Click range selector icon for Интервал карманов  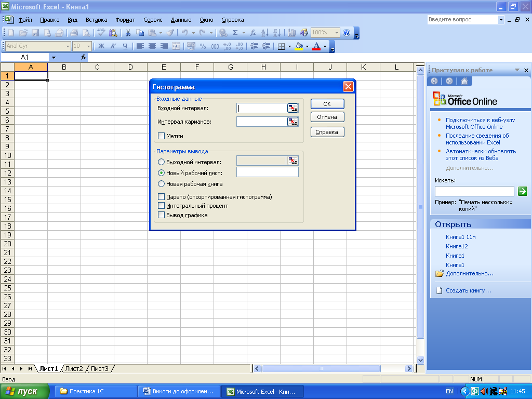pyautogui.click(x=292, y=122)
